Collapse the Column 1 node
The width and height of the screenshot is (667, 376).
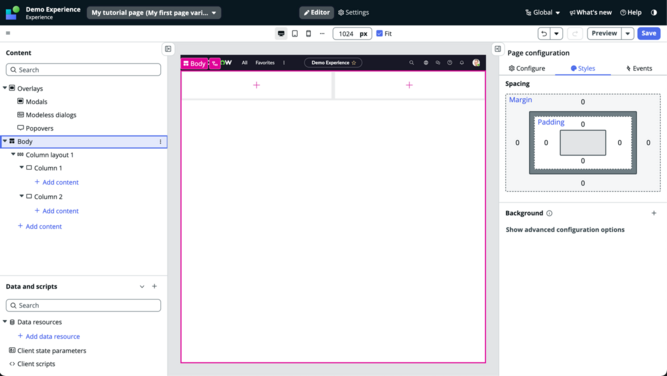22,168
